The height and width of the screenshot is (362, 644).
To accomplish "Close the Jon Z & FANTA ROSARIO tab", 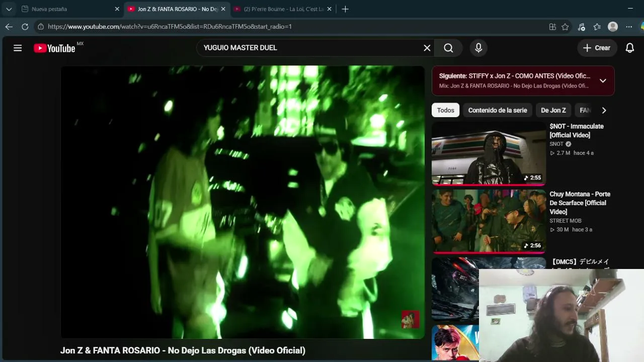I will [x=223, y=9].
